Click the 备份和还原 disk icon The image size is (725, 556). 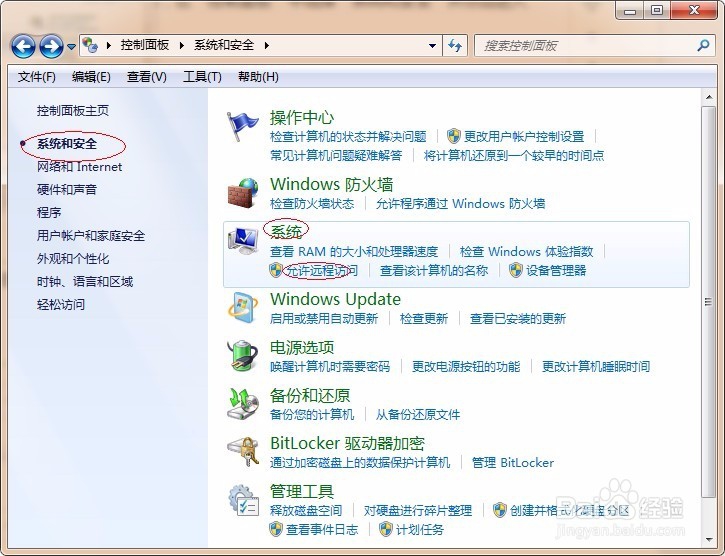pyautogui.click(x=243, y=404)
